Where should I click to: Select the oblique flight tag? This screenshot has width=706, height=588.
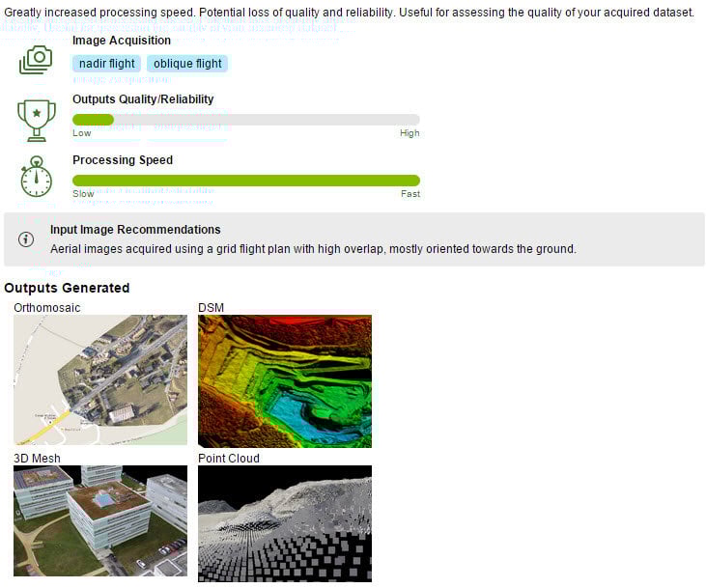(x=187, y=64)
